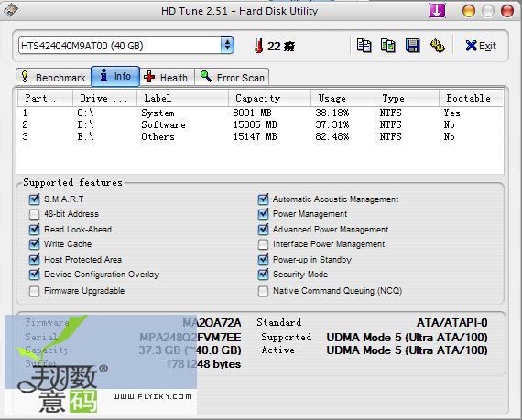
Task: Toggle the Host Protected Area checkbox
Action: coord(34,259)
